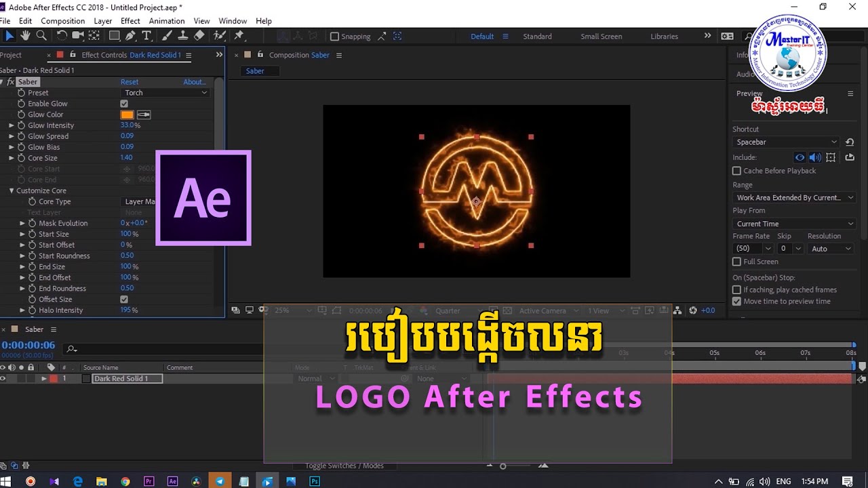This screenshot has height=488, width=868.
Task: Open the Skip value dropdown
Action: (x=791, y=249)
